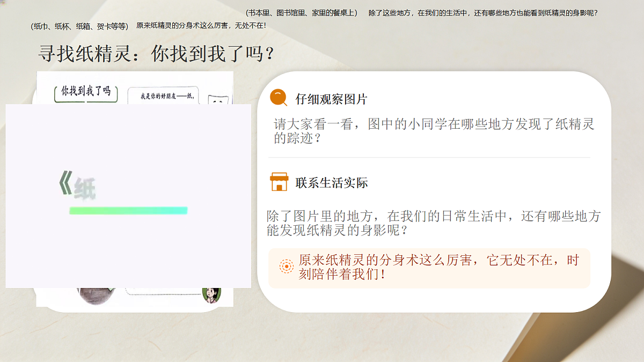Click the paragraph starting 请大家看一看
This screenshot has width=644, height=362.
click(x=434, y=131)
